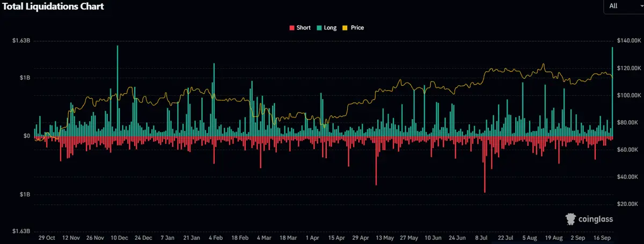
Task: Click the 5 Aug date label
Action: coord(530,237)
